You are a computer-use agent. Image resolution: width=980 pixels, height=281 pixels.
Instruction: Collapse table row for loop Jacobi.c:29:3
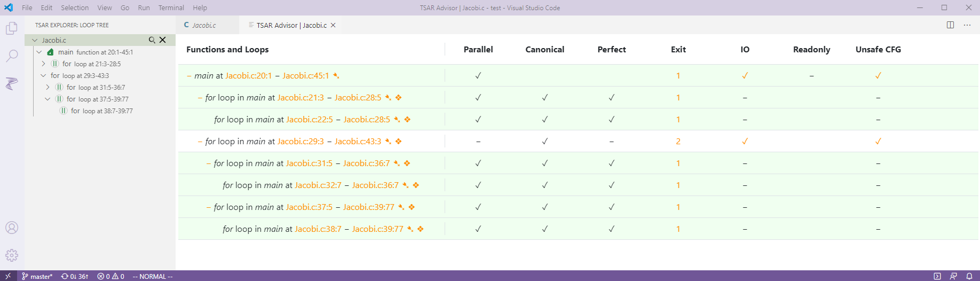point(200,142)
